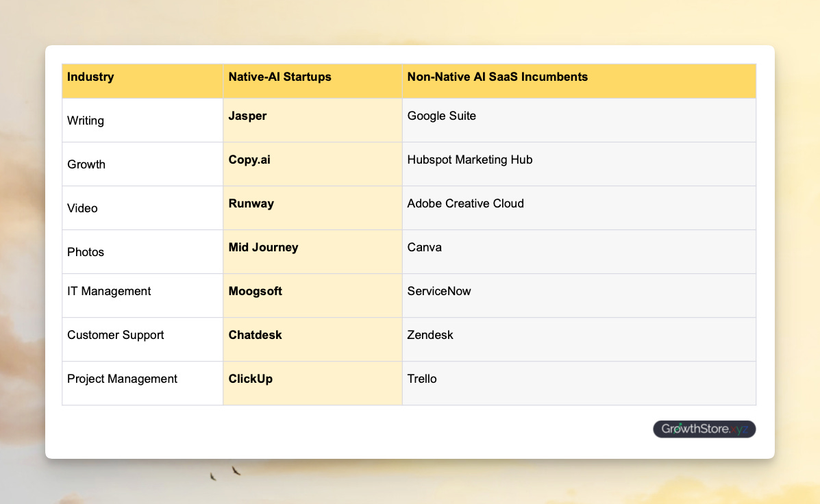
Task: Click the Moogsoft startup cell
Action: (x=312, y=296)
